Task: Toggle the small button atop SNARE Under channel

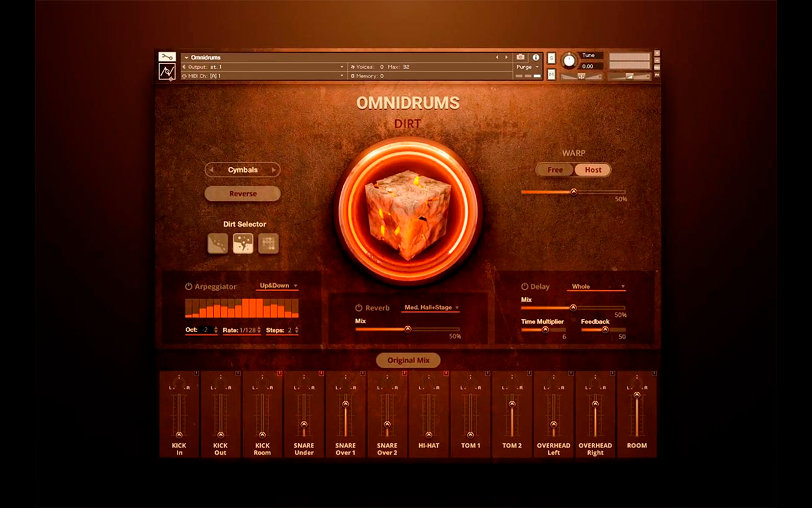Action: point(321,373)
